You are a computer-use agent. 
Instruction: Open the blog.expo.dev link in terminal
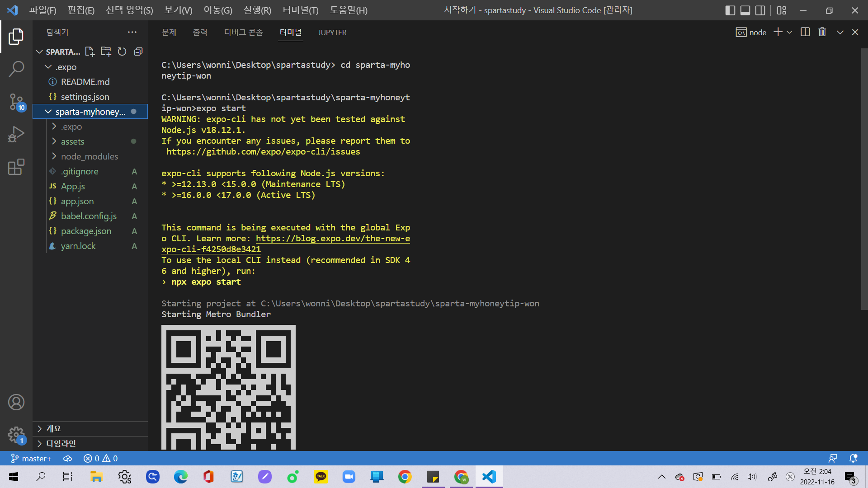[333, 238]
